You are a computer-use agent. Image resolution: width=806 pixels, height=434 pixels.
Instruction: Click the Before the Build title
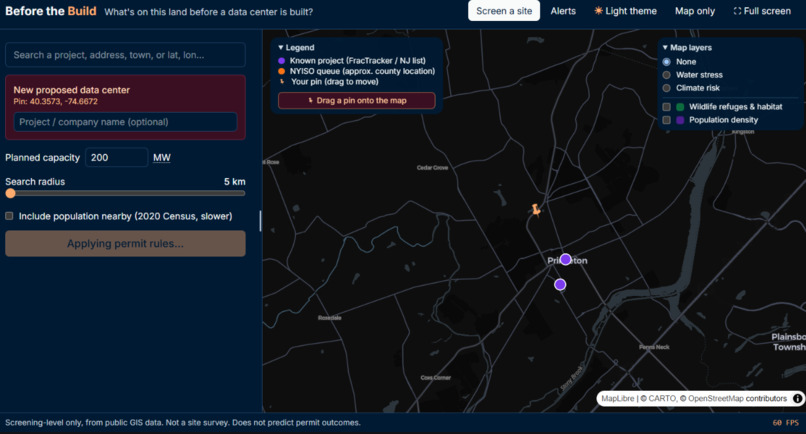(x=50, y=11)
